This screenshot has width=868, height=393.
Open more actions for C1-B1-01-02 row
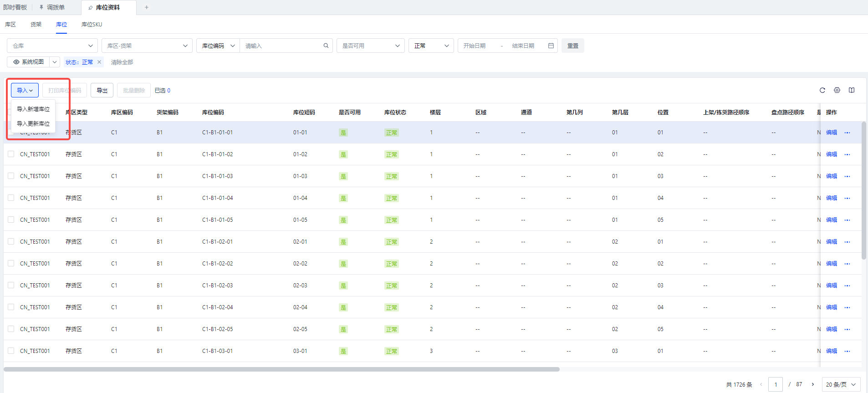coord(847,154)
